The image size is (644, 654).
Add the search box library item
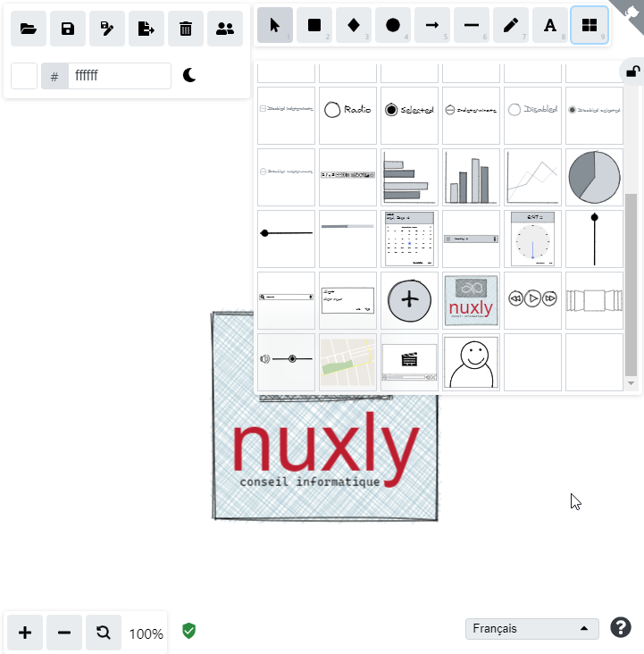pyautogui.click(x=286, y=301)
